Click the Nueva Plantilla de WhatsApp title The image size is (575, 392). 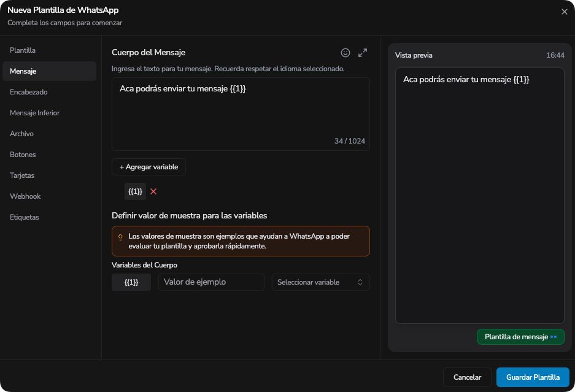tap(63, 10)
